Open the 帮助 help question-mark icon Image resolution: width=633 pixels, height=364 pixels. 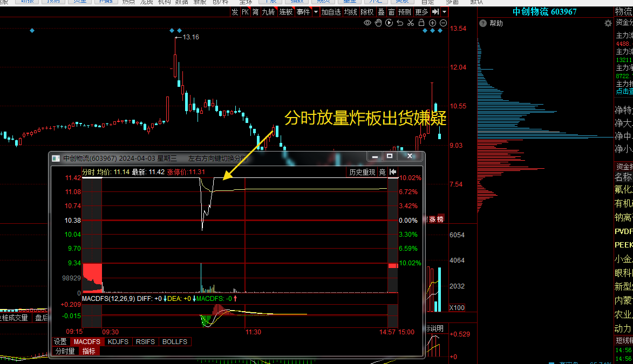tap(483, 23)
